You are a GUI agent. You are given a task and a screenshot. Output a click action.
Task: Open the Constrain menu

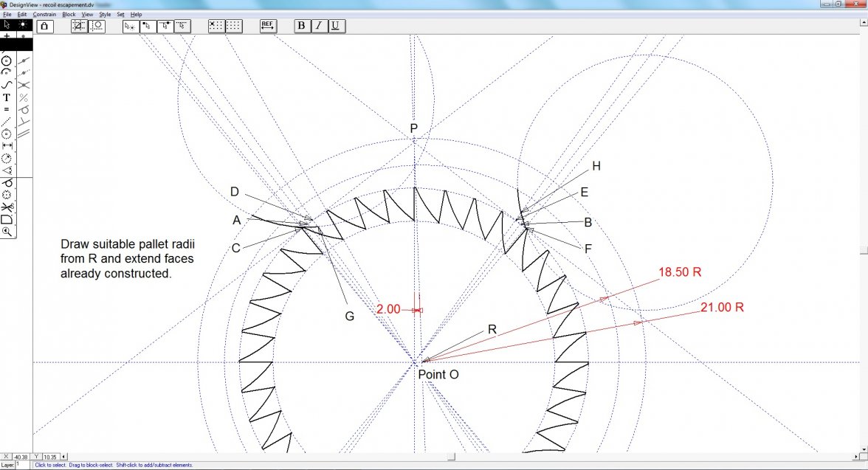44,14
